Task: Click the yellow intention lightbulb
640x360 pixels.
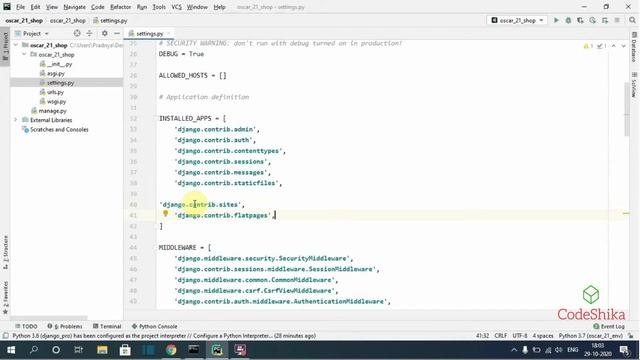Action: pyautogui.click(x=165, y=213)
